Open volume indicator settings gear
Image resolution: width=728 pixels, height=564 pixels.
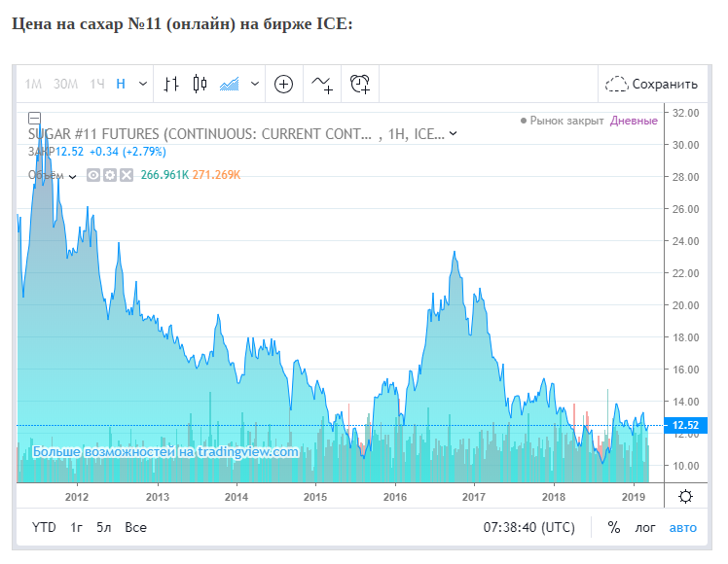point(110,175)
